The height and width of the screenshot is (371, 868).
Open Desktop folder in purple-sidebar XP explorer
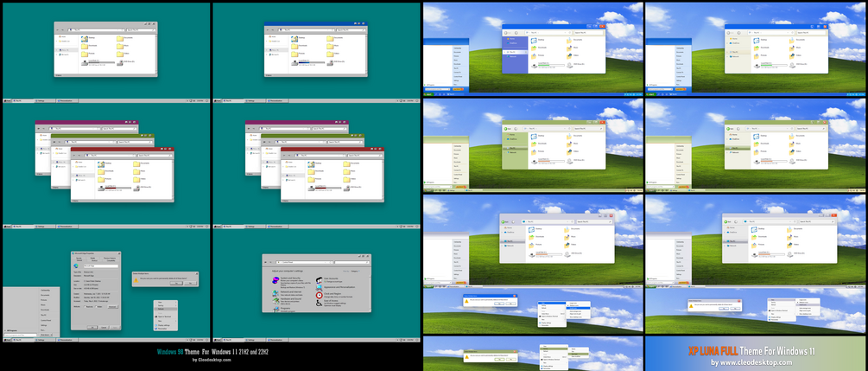pos(535,41)
